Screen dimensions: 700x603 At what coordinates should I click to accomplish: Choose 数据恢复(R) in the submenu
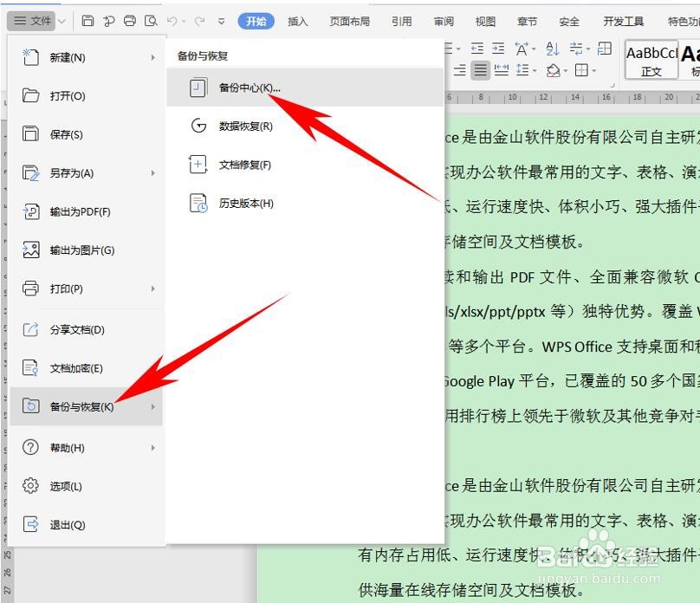click(x=305, y=126)
